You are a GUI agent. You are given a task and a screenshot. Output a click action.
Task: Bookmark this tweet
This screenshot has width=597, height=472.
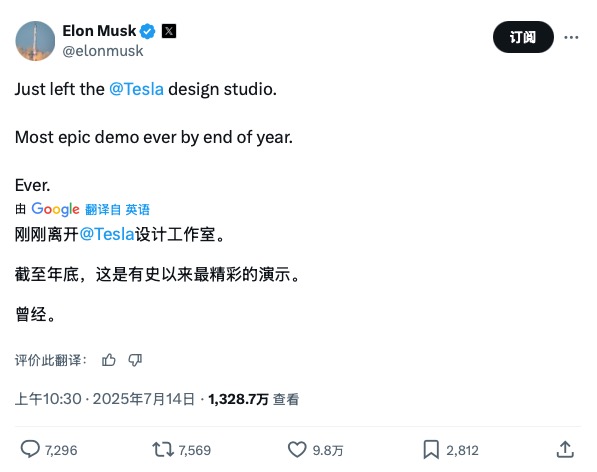[x=431, y=450]
